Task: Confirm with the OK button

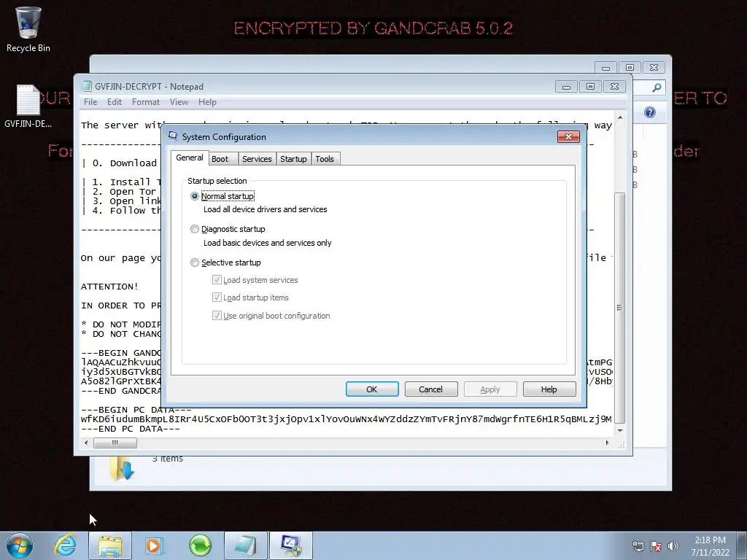Action: coord(372,389)
